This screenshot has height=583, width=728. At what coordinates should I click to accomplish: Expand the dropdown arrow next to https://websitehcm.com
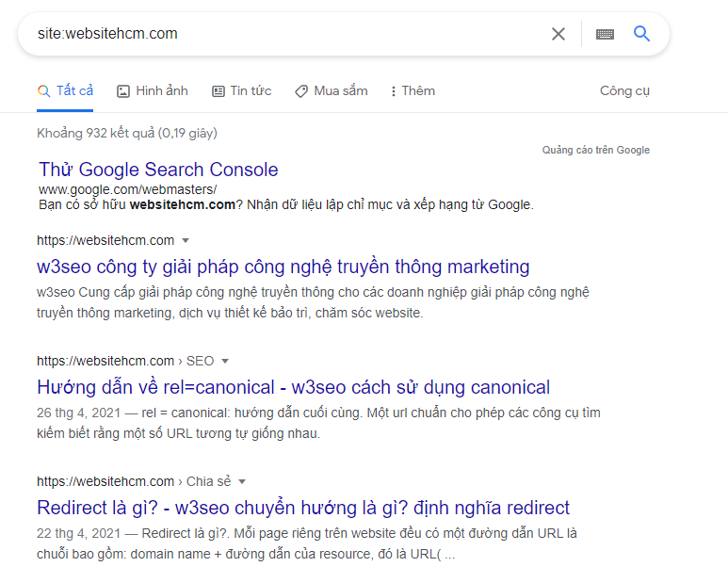coord(186,240)
